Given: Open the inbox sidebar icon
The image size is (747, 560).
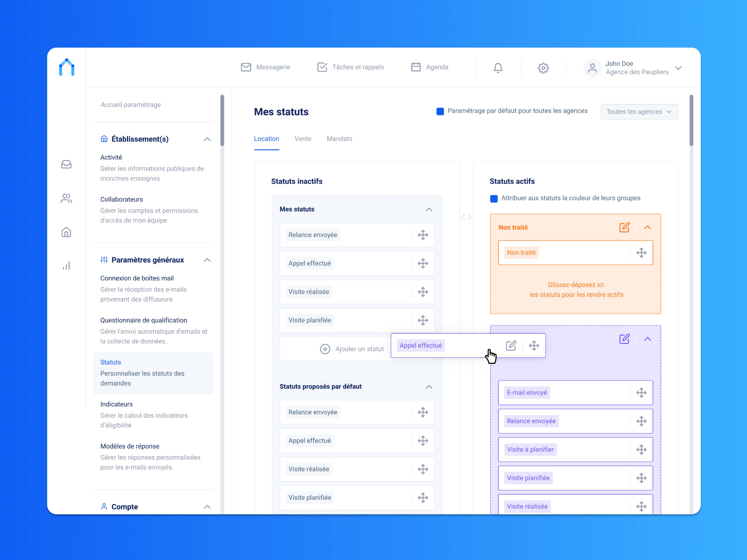Looking at the screenshot, I should pyautogui.click(x=66, y=164).
